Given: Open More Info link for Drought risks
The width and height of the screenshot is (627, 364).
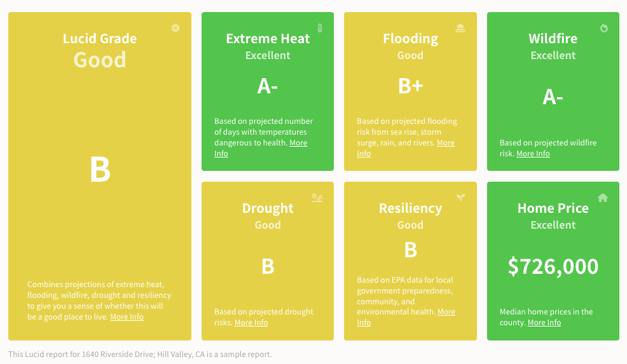Looking at the screenshot, I should [251, 323].
